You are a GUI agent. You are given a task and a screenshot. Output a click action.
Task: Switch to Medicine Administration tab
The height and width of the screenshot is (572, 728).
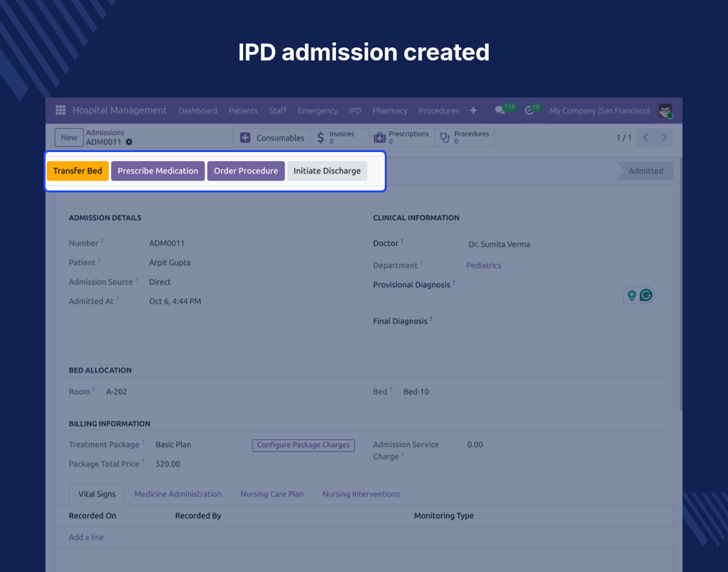coord(178,494)
